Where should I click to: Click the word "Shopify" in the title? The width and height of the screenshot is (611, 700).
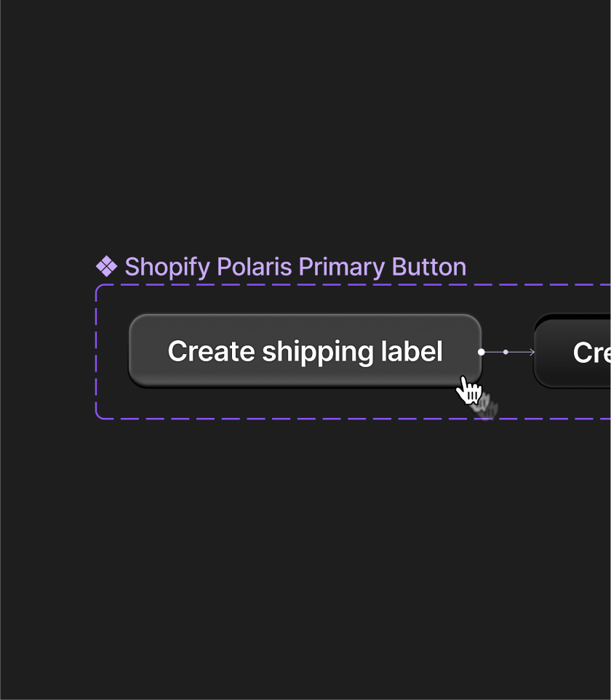pyautogui.click(x=166, y=267)
